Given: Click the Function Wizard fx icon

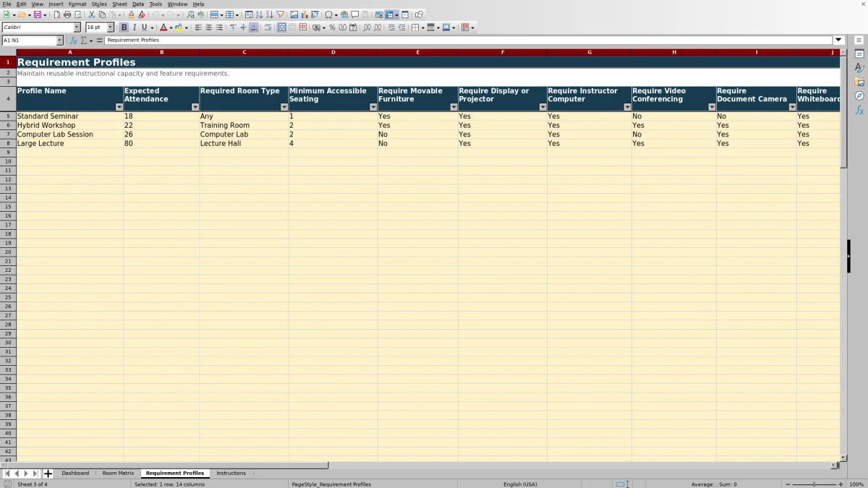Looking at the screenshot, I should (74, 40).
